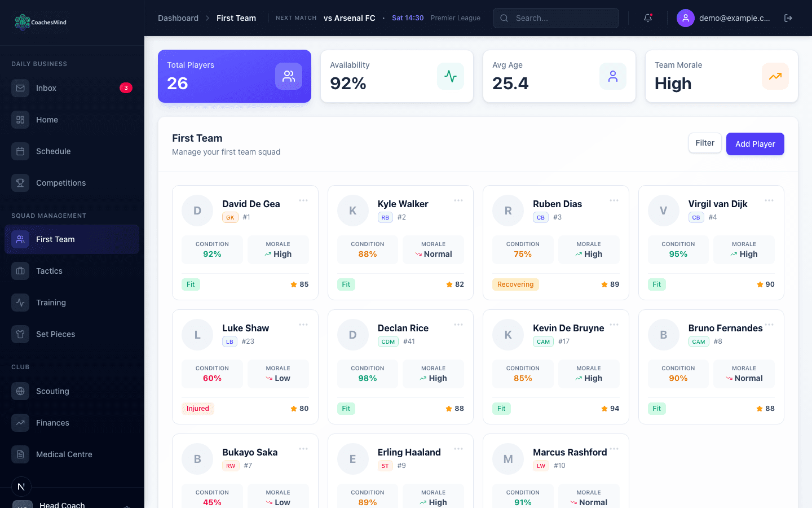This screenshot has height=508, width=812.
Task: Open Kyle Walker's three-dot menu
Action: [458, 200]
